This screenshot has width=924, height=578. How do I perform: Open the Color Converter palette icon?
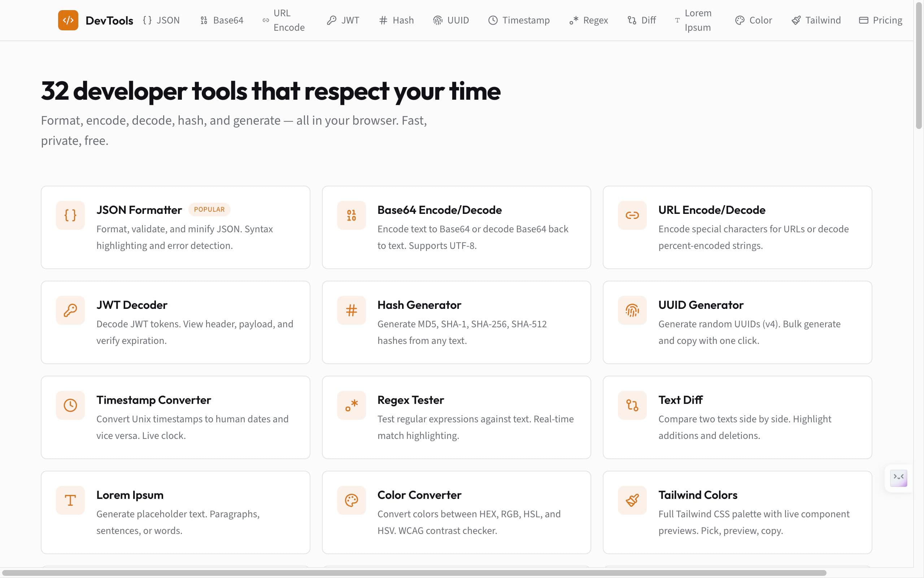coord(351,500)
